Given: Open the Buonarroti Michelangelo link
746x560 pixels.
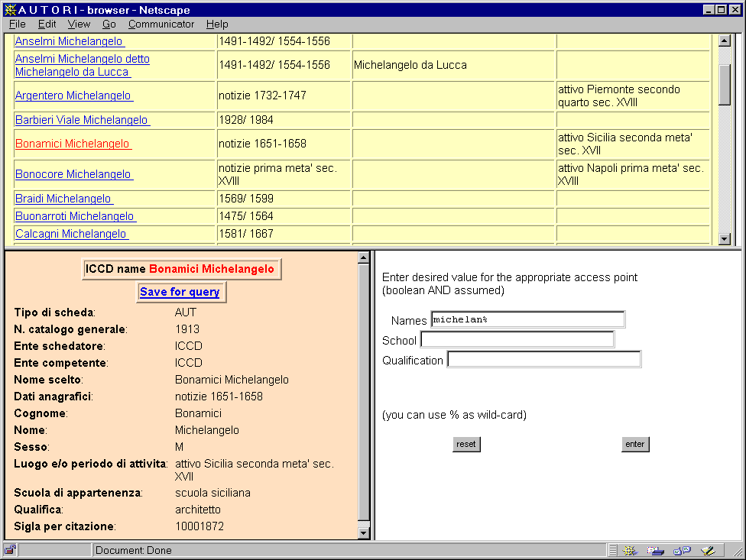Looking at the screenshot, I should click(76, 216).
